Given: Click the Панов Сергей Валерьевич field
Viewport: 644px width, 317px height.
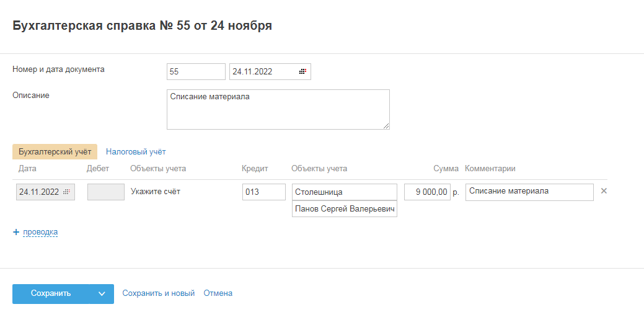Looking at the screenshot, I should (x=344, y=210).
